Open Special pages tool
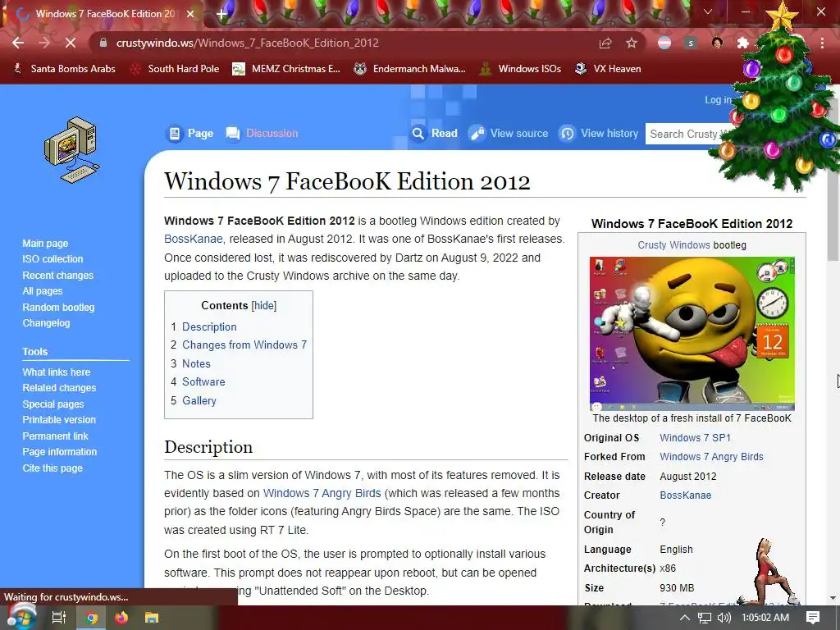 (53, 404)
